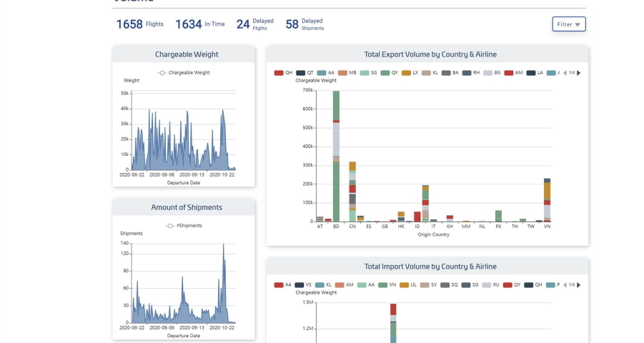Go to next export legend page

[x=579, y=73]
